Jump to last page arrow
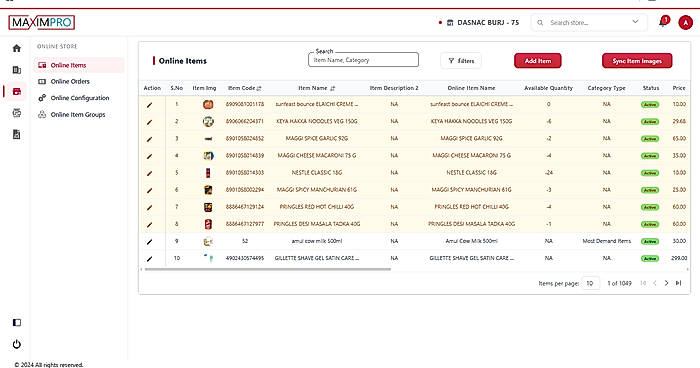Image resolution: width=700 pixels, height=368 pixels. [x=679, y=283]
